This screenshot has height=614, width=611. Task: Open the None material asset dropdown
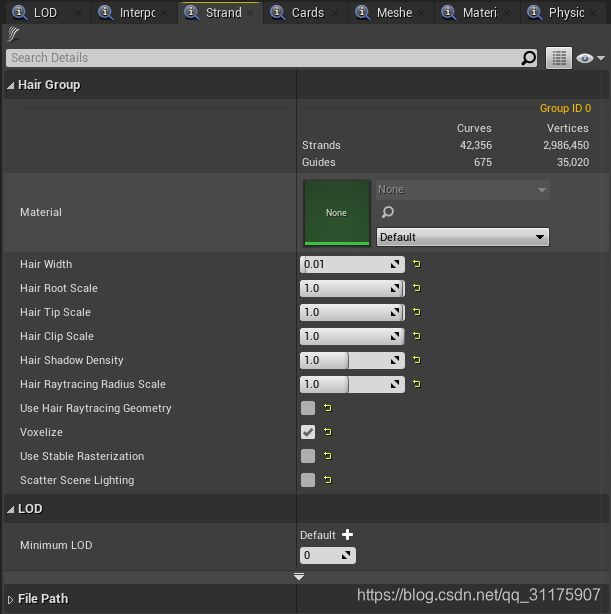point(463,190)
